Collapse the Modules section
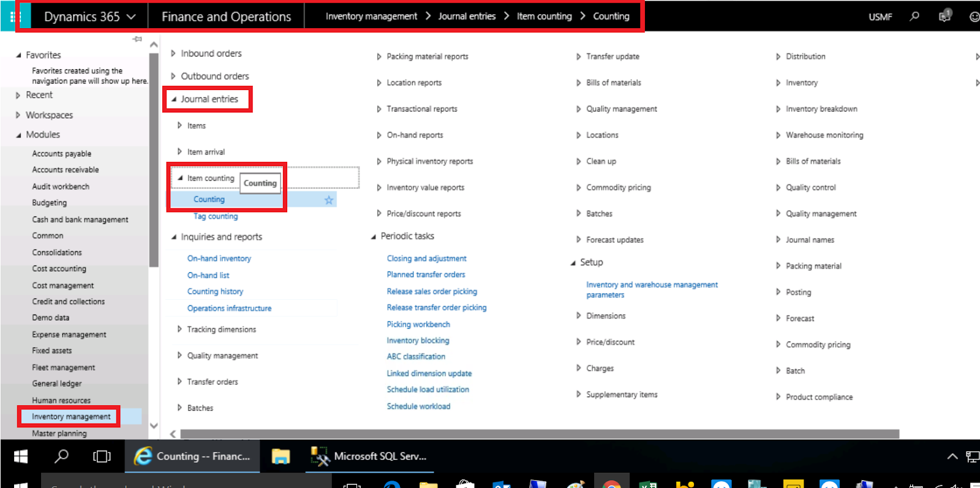Screen dimensions: 980x488 [x=18, y=135]
